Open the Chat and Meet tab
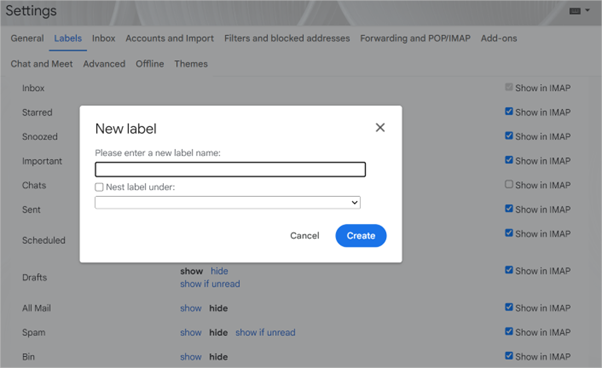The width and height of the screenshot is (602, 368). tap(41, 64)
